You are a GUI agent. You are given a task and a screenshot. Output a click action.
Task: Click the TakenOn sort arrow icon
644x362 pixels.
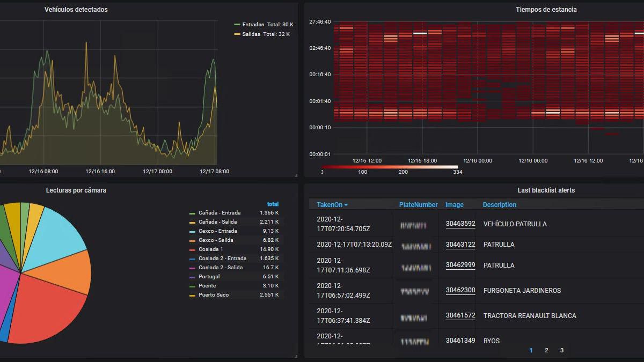pos(346,205)
